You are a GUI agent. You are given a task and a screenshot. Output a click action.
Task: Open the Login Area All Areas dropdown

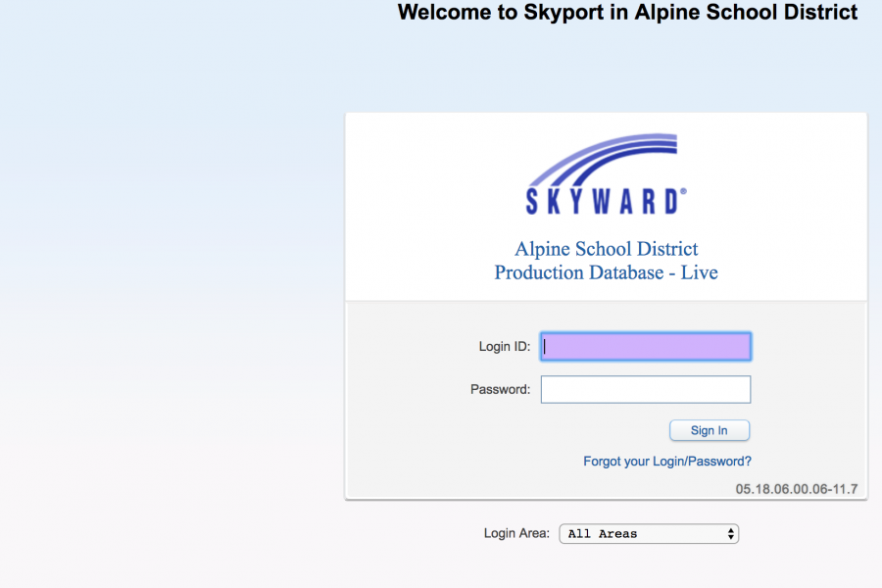649,533
